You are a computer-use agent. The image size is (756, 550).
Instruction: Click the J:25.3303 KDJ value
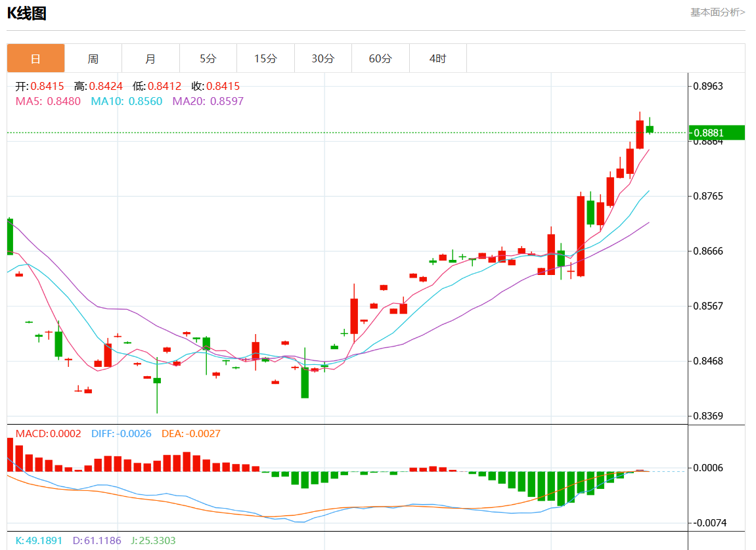[153, 540]
